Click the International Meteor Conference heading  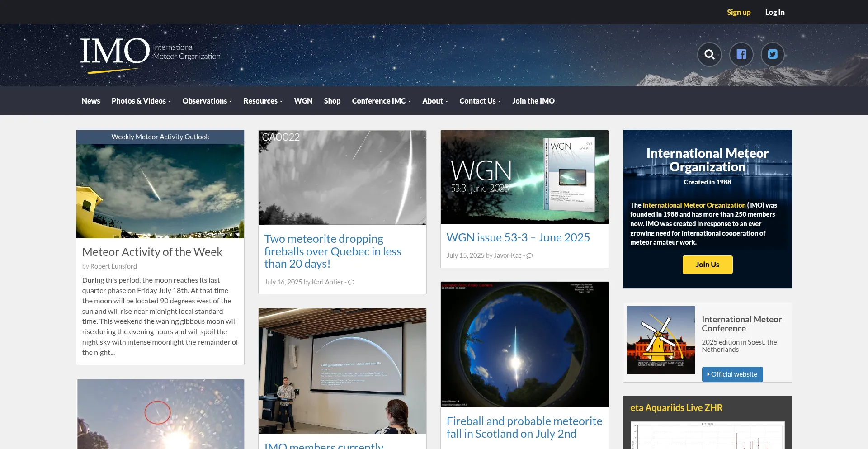(x=741, y=324)
